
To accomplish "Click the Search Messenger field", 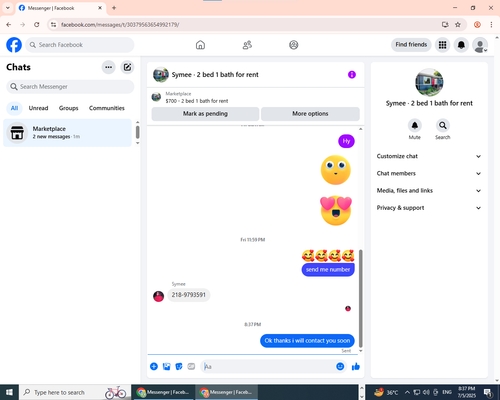I will pyautogui.click(x=70, y=87).
